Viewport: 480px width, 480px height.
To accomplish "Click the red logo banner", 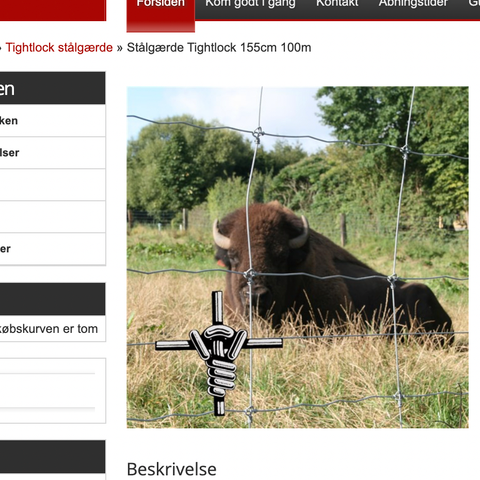I will tap(53, 10).
